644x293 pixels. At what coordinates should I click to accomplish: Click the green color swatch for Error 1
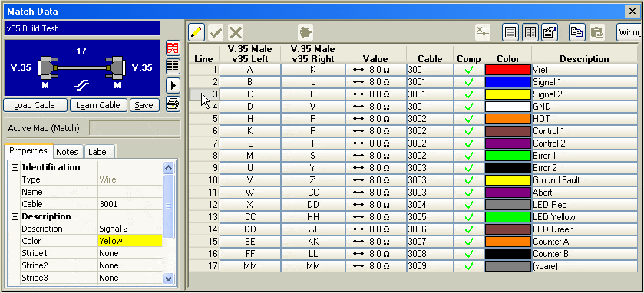pos(507,156)
